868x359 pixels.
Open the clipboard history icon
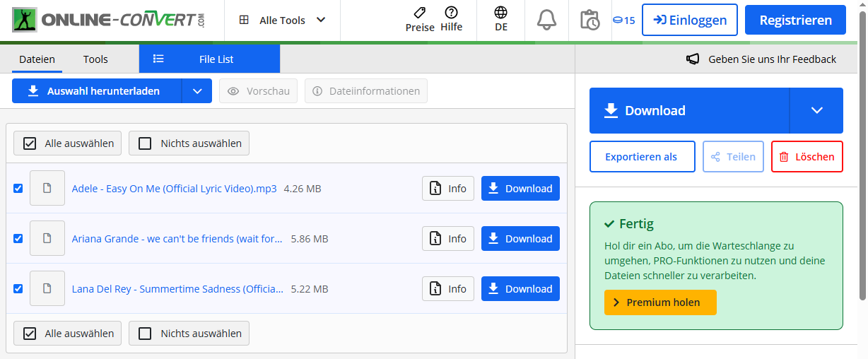[590, 20]
